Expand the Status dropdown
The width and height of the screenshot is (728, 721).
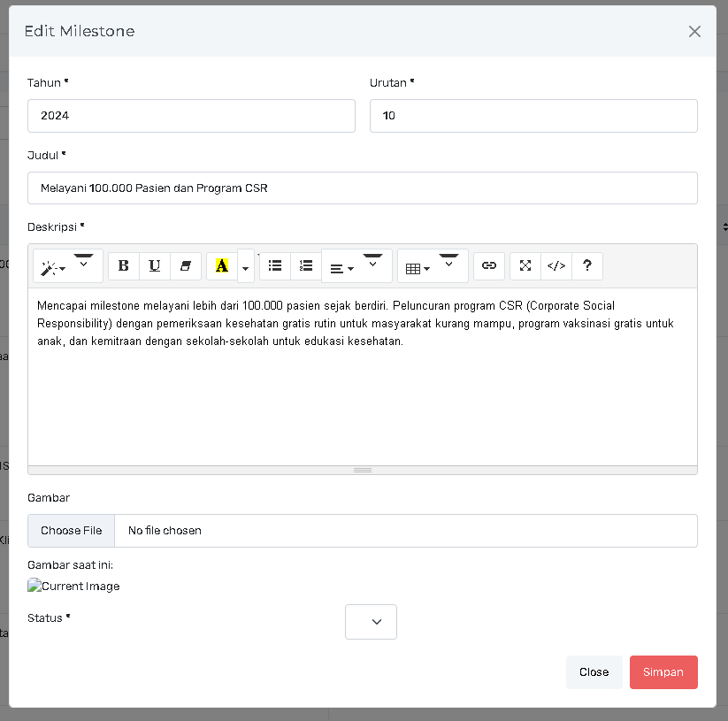tap(371, 622)
